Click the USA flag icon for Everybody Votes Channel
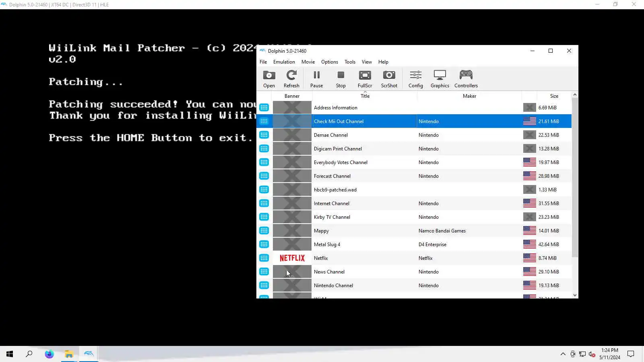Image resolution: width=644 pixels, height=362 pixels. pyautogui.click(x=529, y=162)
